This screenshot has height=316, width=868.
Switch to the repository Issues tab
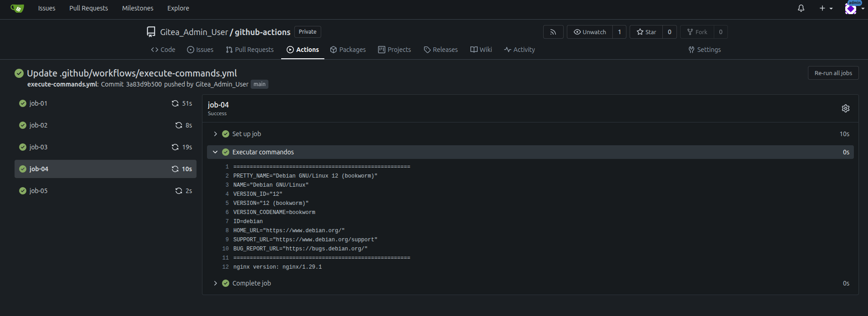point(200,50)
